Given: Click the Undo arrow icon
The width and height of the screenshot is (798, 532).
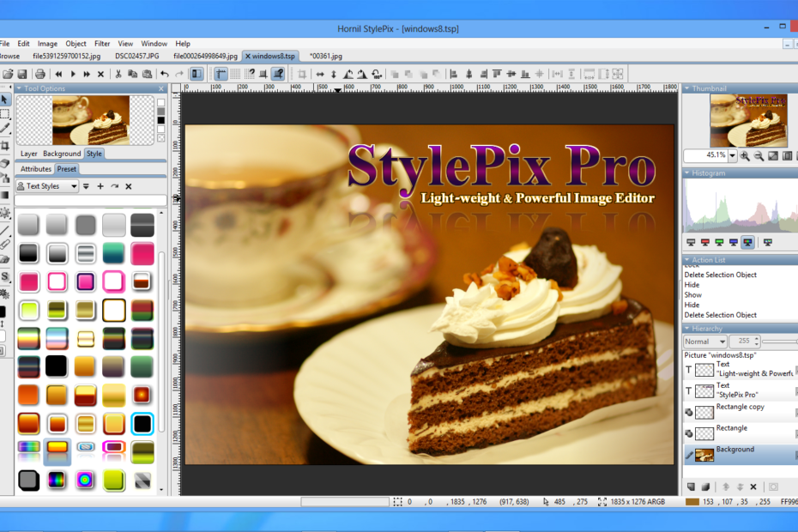Looking at the screenshot, I should point(165,75).
